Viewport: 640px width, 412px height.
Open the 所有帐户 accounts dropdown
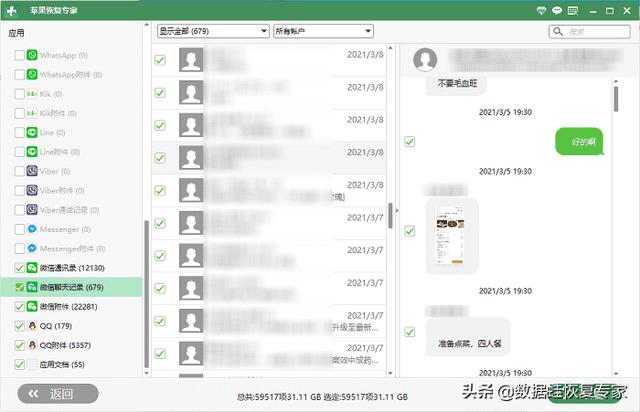pos(323,31)
